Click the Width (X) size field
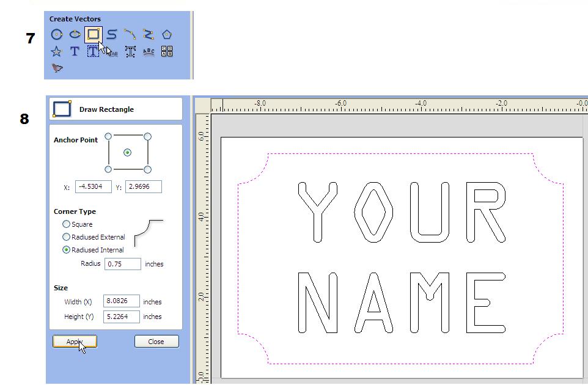The height and width of the screenshot is (385, 588). [122, 301]
